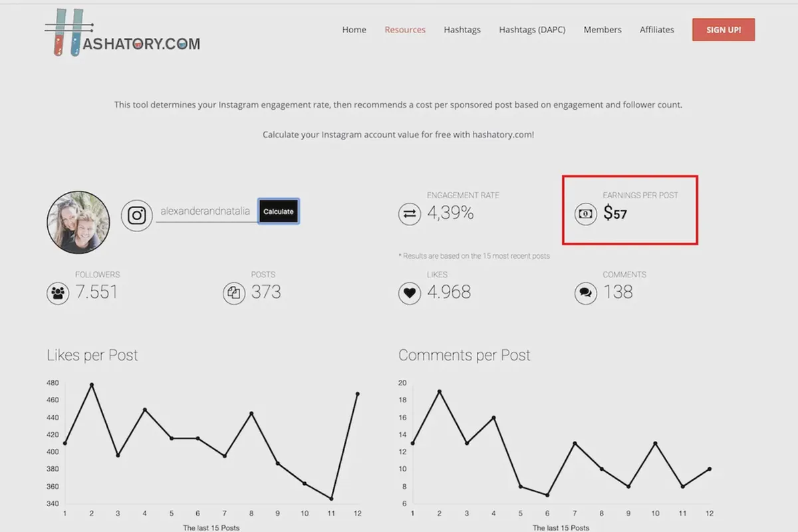Click the earnings per post money icon
Screen dimensions: 798x532
586,214
